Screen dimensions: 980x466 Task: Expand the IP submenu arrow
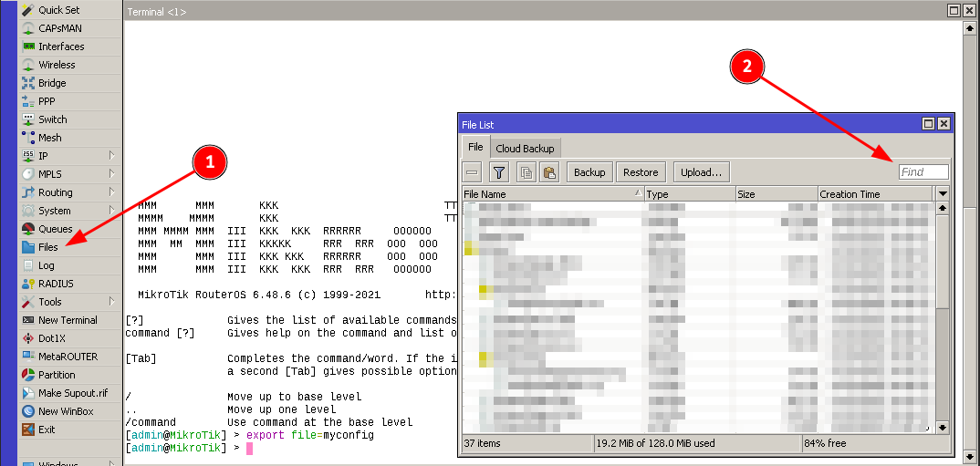pos(112,156)
